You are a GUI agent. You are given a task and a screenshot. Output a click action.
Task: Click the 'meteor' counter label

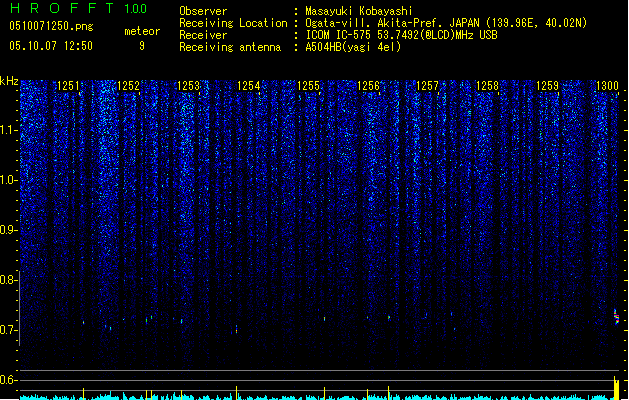pyautogui.click(x=142, y=31)
